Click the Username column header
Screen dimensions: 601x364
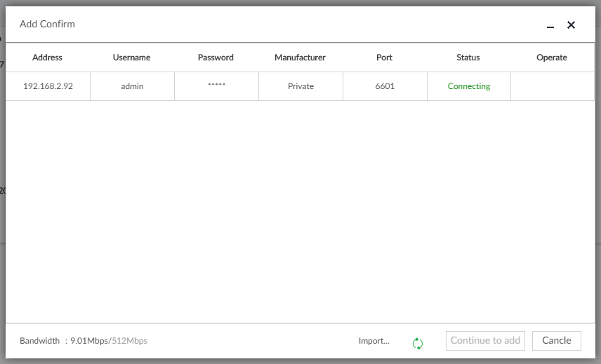pos(132,58)
